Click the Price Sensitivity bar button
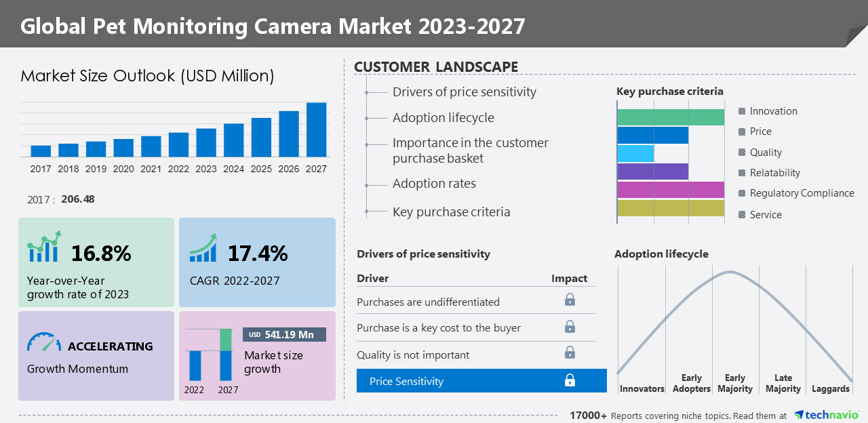The image size is (868, 423). (481, 380)
